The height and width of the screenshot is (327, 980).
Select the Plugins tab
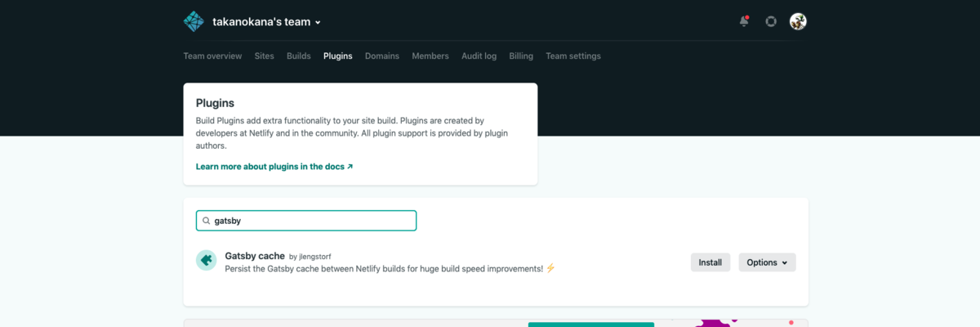338,56
